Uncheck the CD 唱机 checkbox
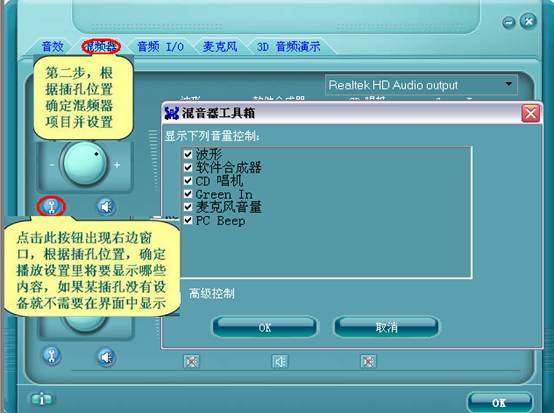554x413 pixels. pos(188,181)
